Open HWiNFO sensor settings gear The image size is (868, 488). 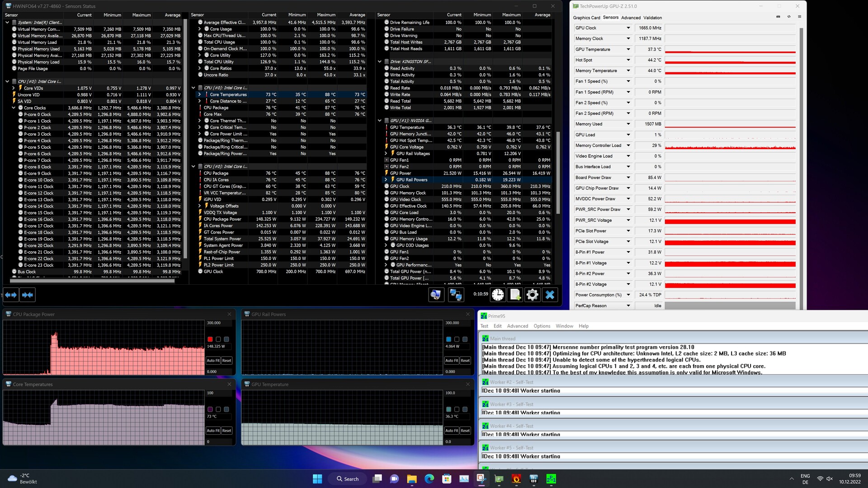point(533,295)
